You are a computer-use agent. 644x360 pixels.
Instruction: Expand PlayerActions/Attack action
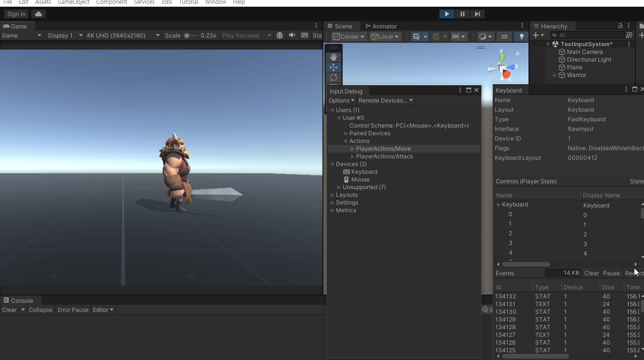click(352, 156)
